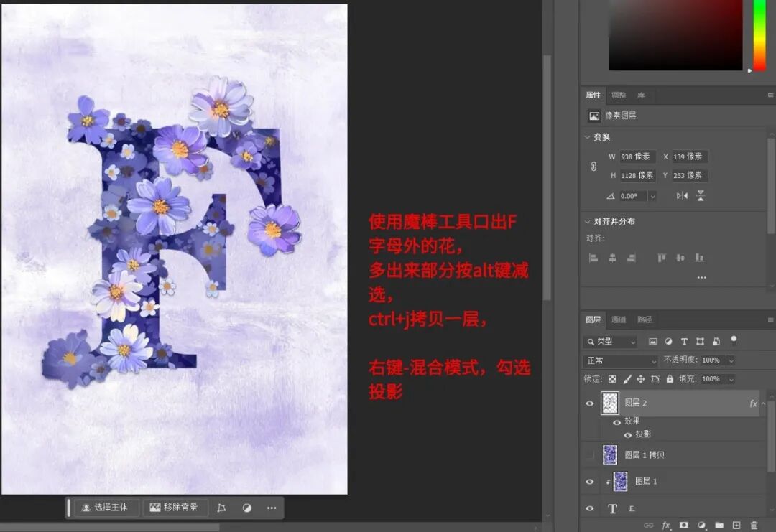Click the new group folder icon

[718, 526]
